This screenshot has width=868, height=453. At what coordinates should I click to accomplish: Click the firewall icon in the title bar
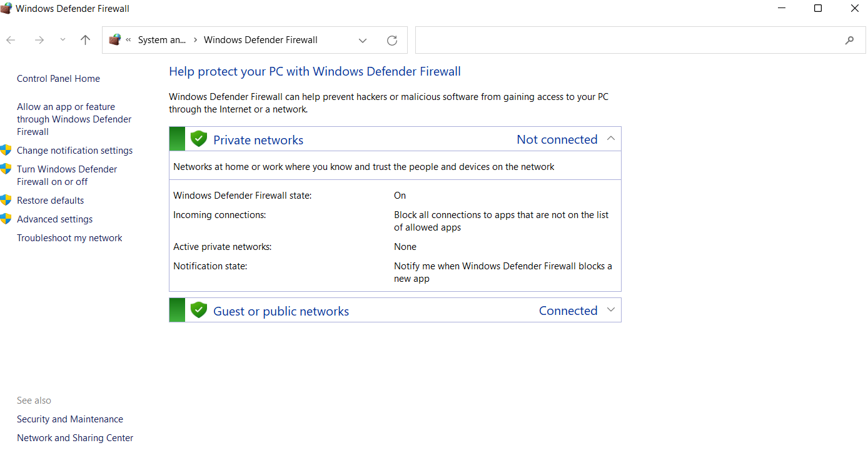click(6, 8)
